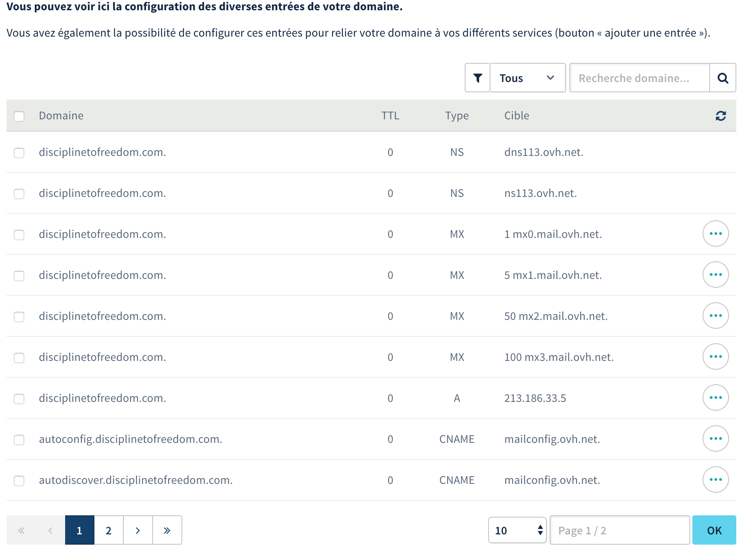Screen dimensions: 748x560
Task: Select page 1 in pagination
Action: pos(79,530)
